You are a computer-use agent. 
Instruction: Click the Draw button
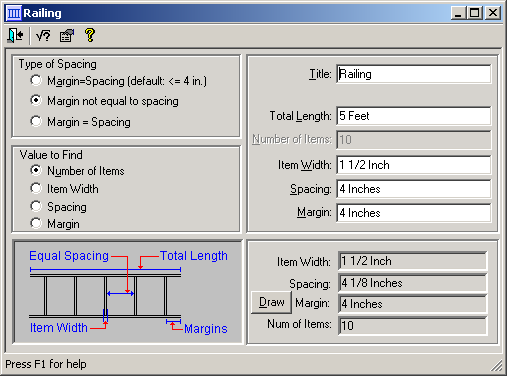pos(271,302)
